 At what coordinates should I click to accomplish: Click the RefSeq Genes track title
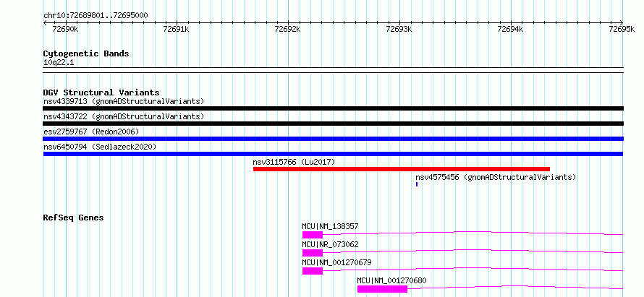click(x=74, y=218)
